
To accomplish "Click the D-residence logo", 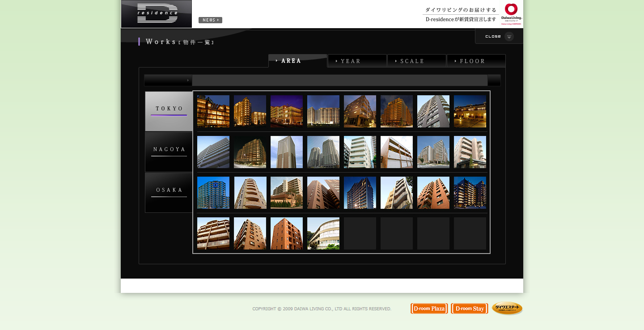I will [x=157, y=14].
